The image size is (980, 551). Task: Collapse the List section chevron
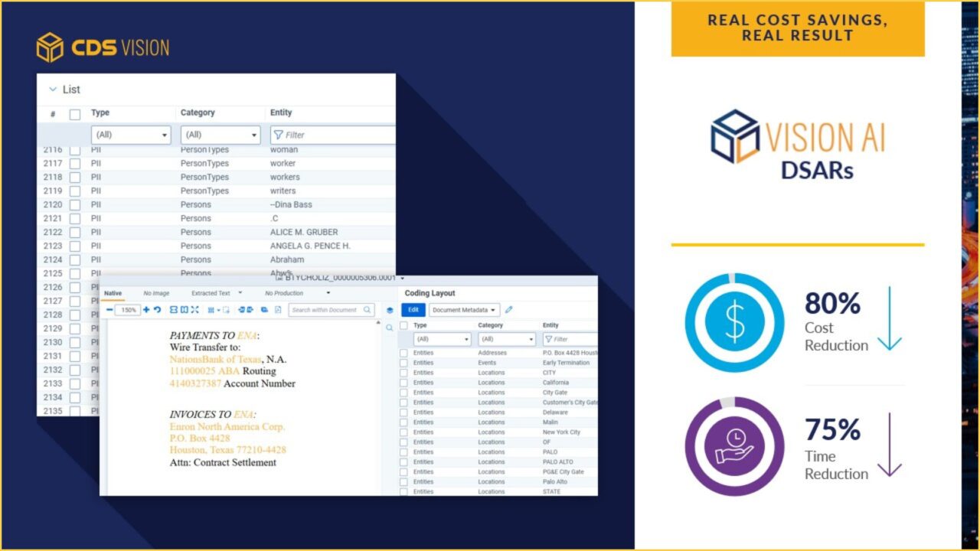[52, 89]
